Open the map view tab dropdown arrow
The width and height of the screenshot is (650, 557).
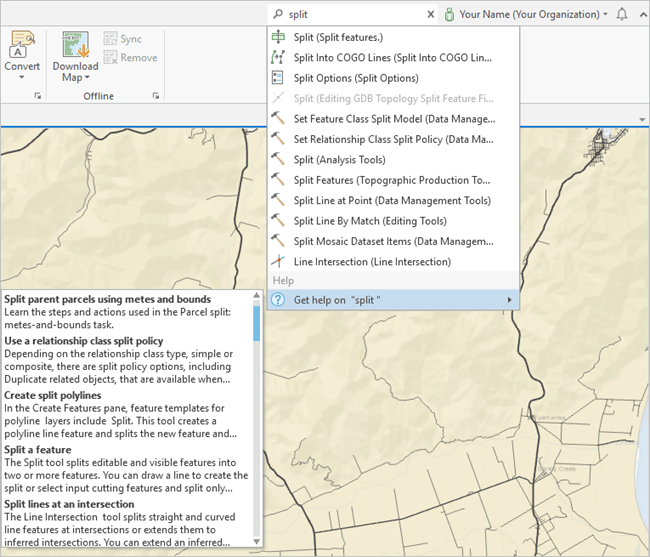point(642,120)
